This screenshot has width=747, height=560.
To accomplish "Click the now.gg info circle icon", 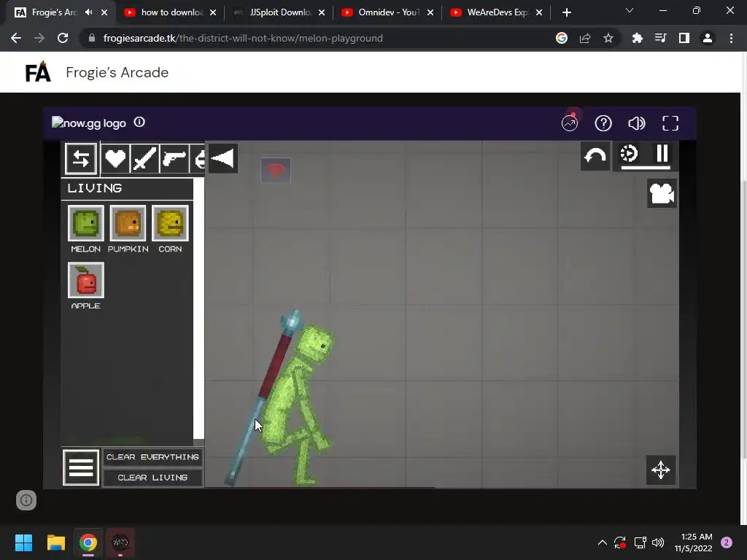I will [139, 122].
